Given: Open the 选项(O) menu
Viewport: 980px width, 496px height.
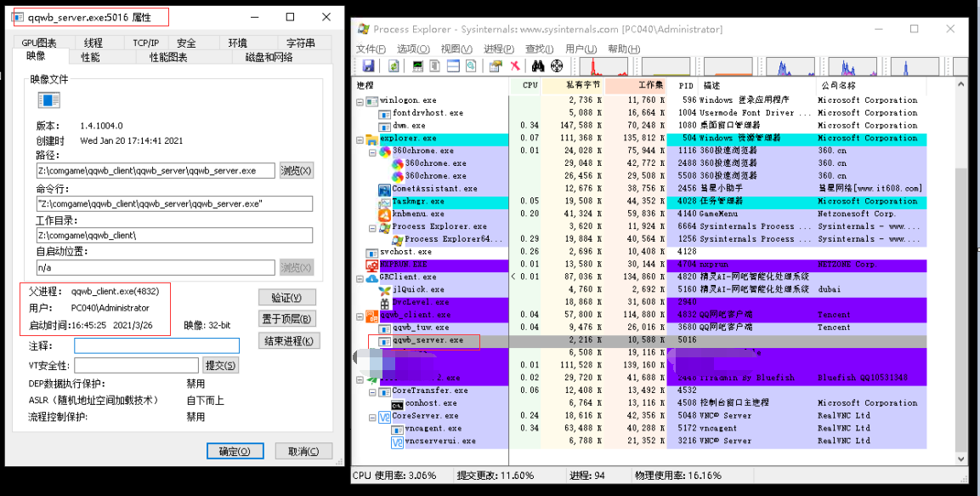Looking at the screenshot, I should pos(413,48).
